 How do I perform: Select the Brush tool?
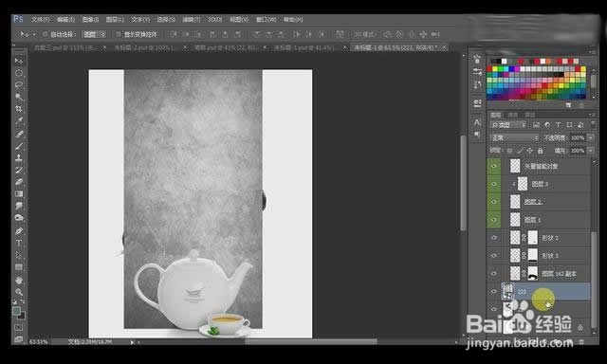click(x=19, y=146)
